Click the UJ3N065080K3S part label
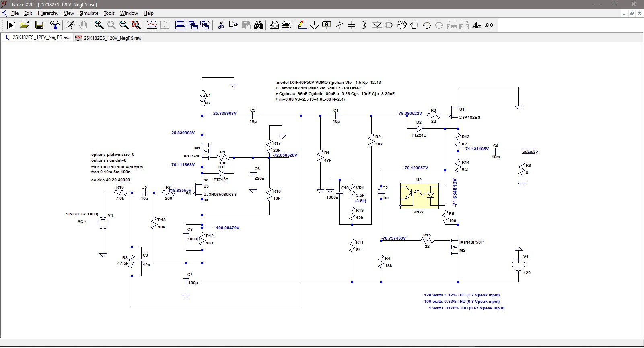644x348 pixels. [x=220, y=194]
